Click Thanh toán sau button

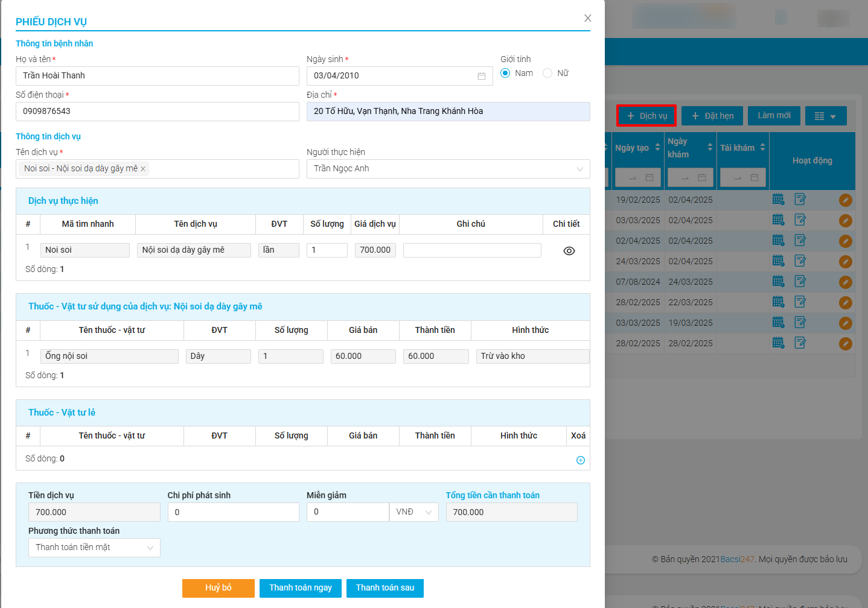(x=385, y=588)
